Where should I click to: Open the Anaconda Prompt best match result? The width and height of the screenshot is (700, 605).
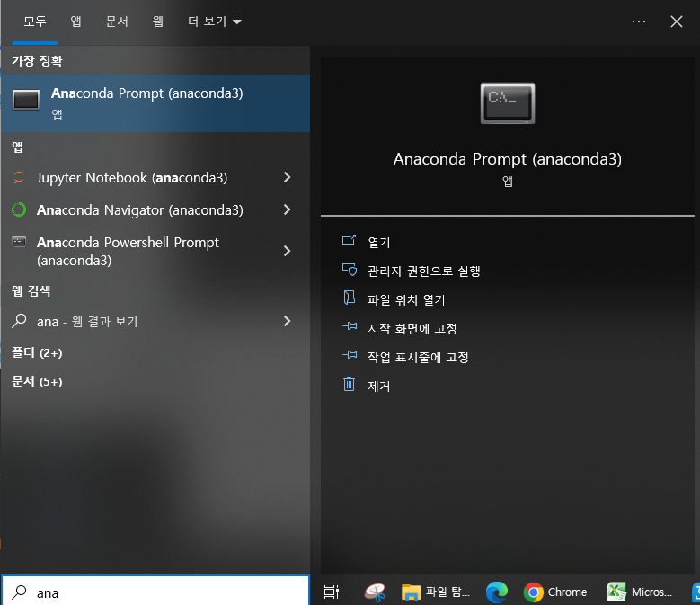(155, 103)
